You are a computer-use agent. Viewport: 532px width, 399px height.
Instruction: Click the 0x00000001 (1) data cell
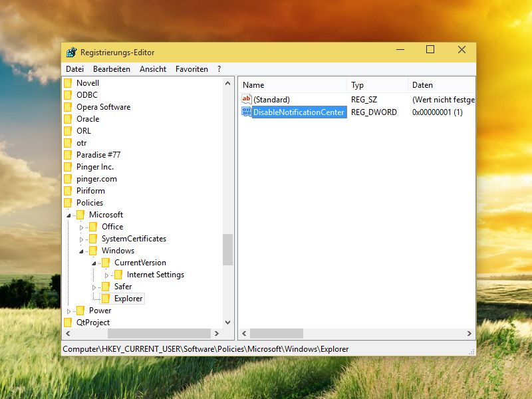(438, 112)
